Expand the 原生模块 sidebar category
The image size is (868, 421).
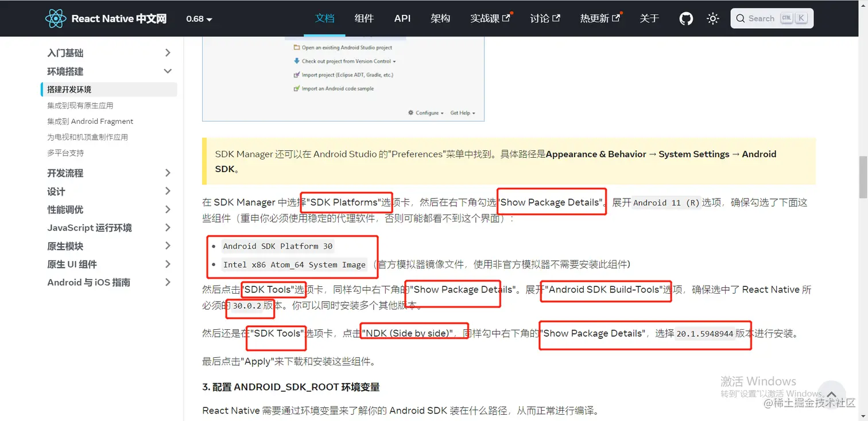point(109,246)
